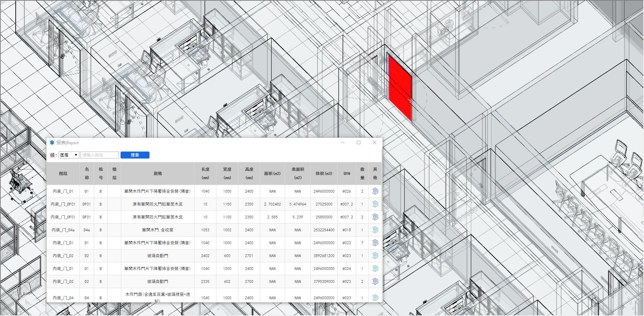Click the locate icon for 内装_门_D4 row
The image size is (644, 316).
click(375, 298)
